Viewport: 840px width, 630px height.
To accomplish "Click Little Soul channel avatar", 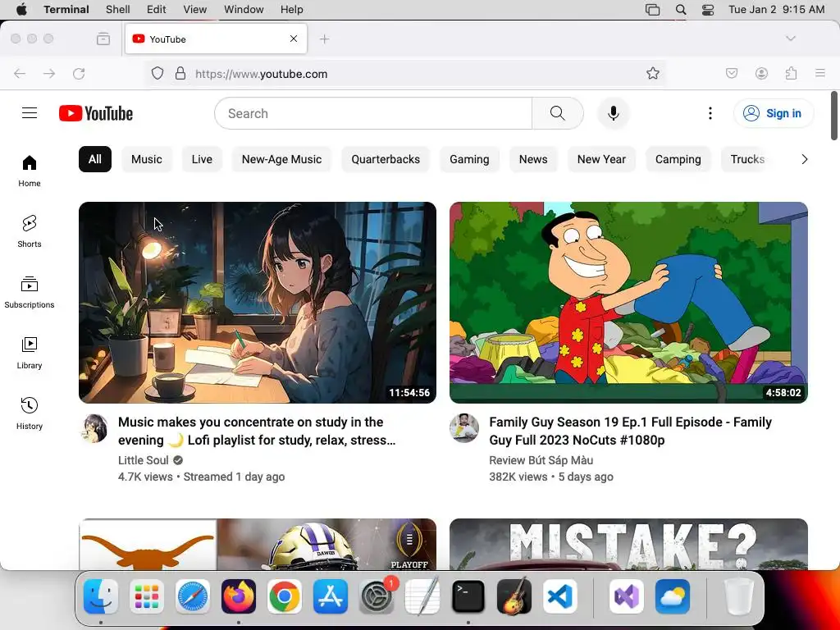I will click(94, 427).
